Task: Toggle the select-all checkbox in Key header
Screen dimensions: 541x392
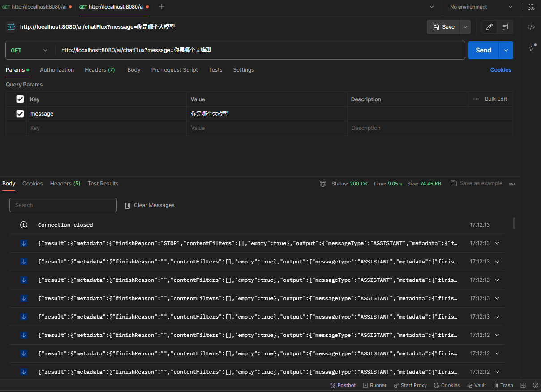Action: pos(20,99)
